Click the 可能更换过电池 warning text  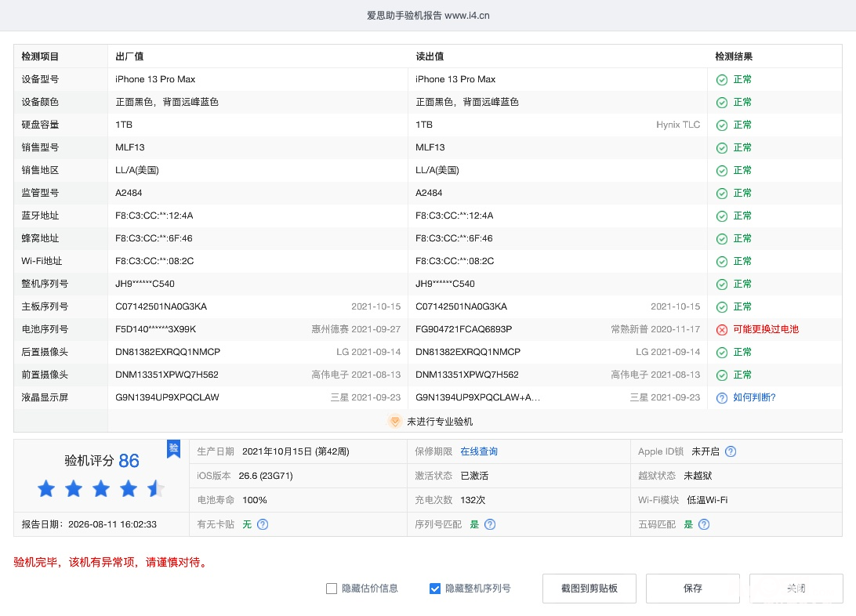click(x=765, y=329)
